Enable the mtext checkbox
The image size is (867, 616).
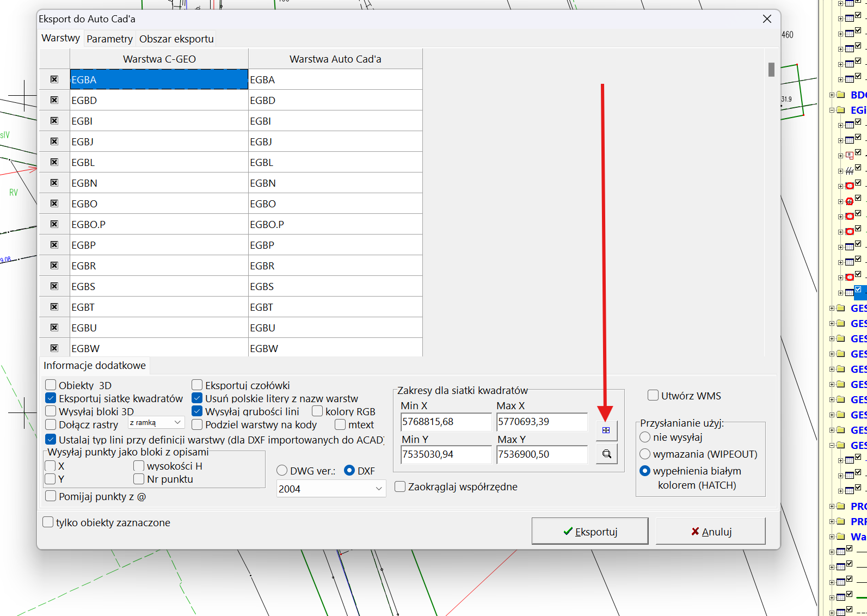pyautogui.click(x=340, y=424)
